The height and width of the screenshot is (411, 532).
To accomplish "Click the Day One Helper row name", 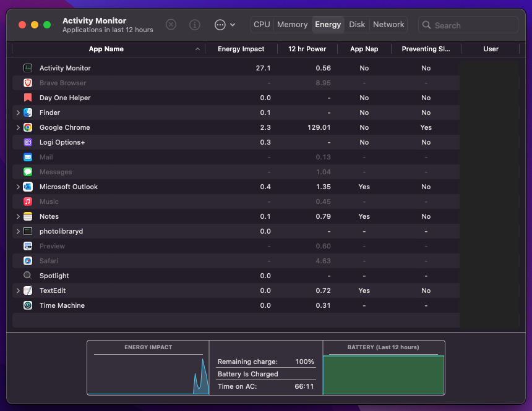I will (65, 98).
